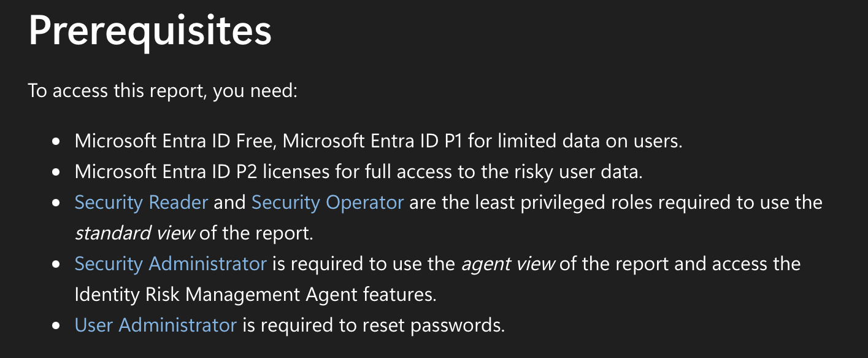
Task: Click the Microsoft Entra ID Free text
Action: pyautogui.click(x=174, y=141)
